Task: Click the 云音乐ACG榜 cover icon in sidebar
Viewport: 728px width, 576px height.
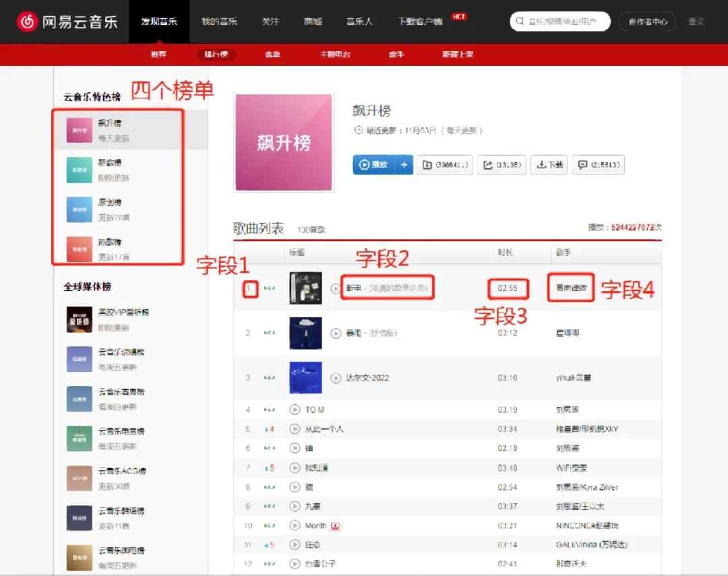Action: pyautogui.click(x=80, y=478)
